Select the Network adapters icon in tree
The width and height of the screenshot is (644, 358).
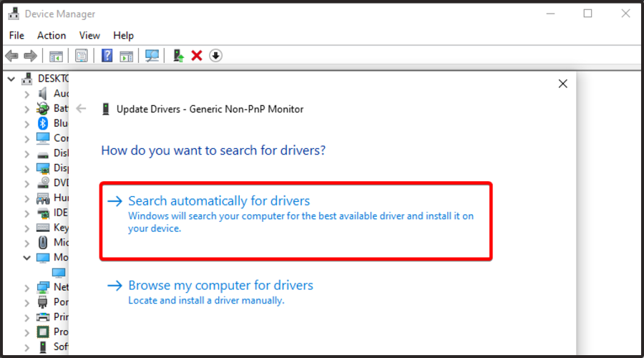pyautogui.click(x=43, y=287)
